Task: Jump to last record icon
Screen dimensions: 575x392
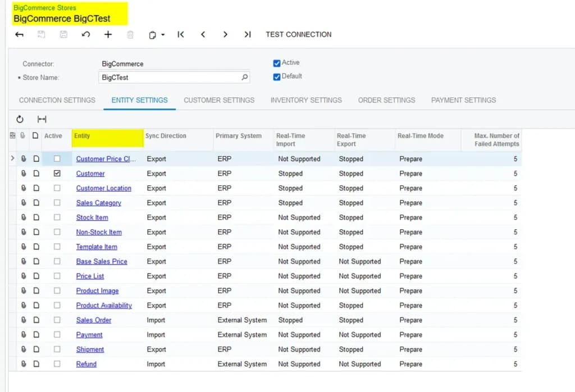Action: (x=248, y=34)
